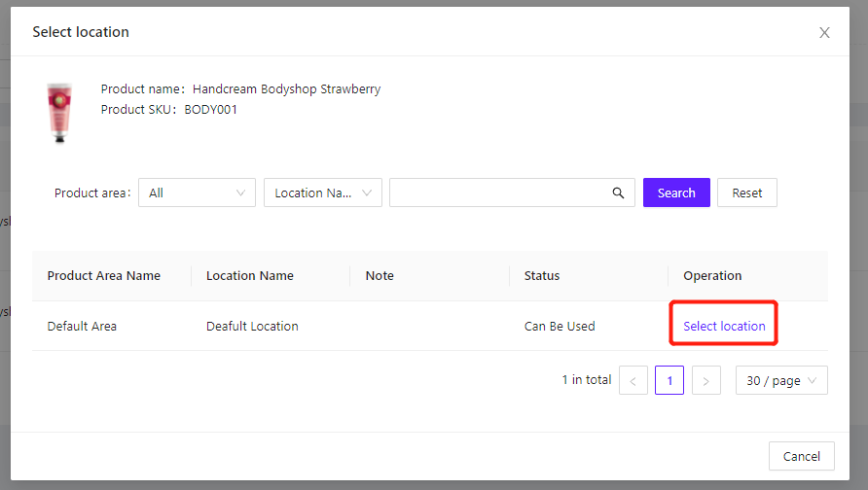Viewport: 868px width, 490px height.
Task: Open the Product area 'All' dropdown
Action: tap(197, 192)
